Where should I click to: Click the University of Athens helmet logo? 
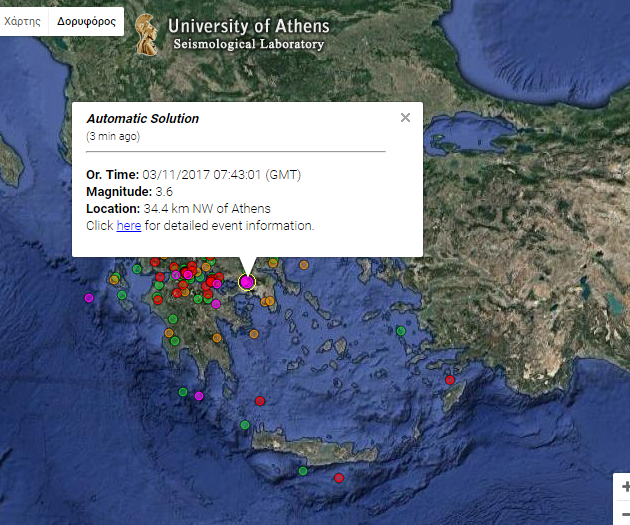(x=147, y=35)
